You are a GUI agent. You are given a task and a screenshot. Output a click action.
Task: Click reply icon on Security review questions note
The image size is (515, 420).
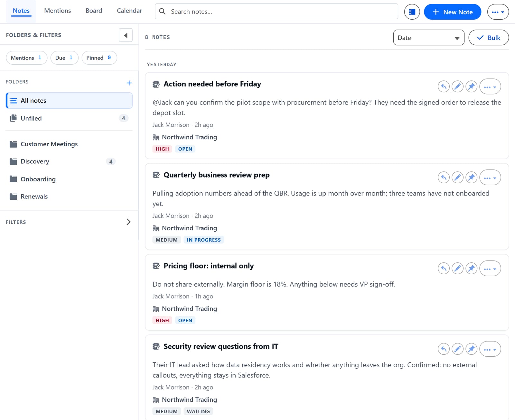pyautogui.click(x=444, y=349)
